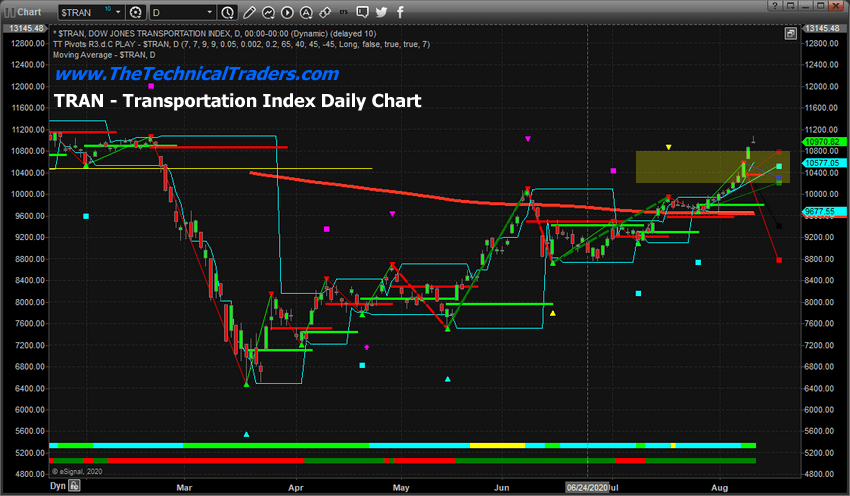
Task: Select the pencil drawing tool
Action: [249, 12]
